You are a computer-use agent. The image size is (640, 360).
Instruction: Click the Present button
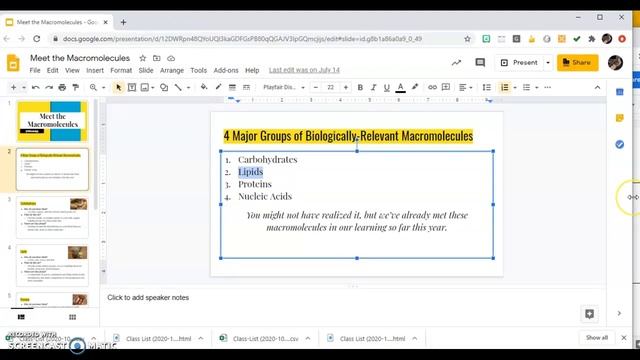point(519,63)
